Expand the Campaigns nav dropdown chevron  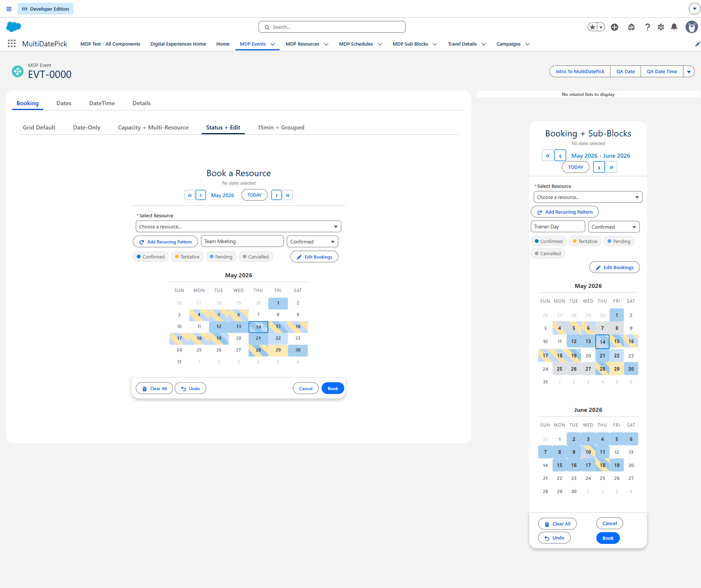527,44
